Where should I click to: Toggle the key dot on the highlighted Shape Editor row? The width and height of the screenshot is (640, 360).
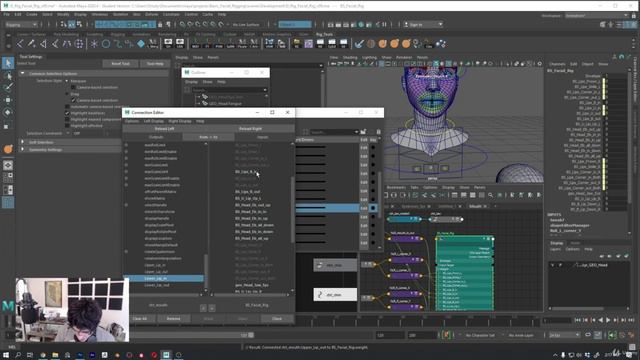coord(373,208)
